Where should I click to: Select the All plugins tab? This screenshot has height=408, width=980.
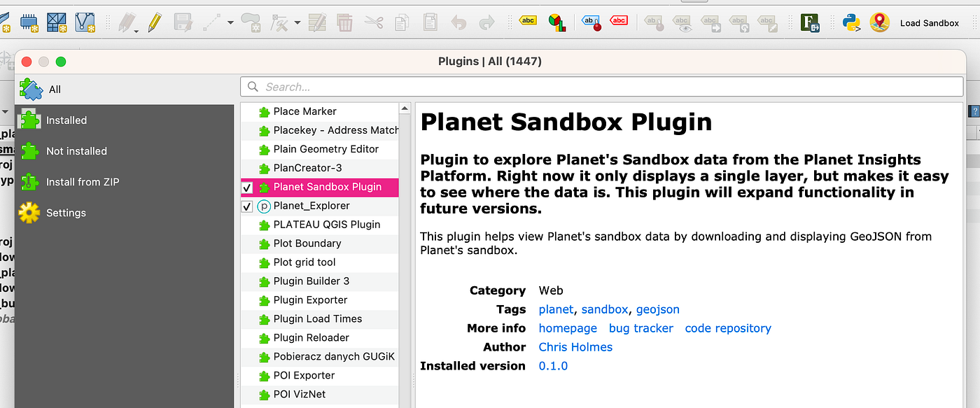125,89
